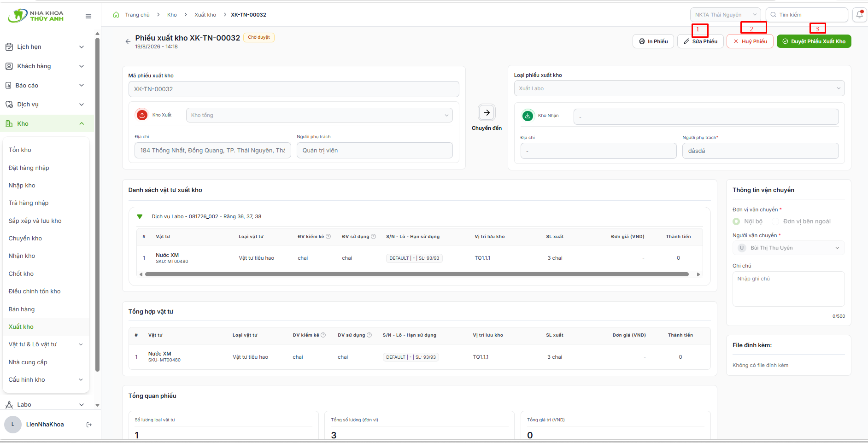
Task: Click Duyệt Phiếu Xuất Kho button
Action: [x=814, y=41]
